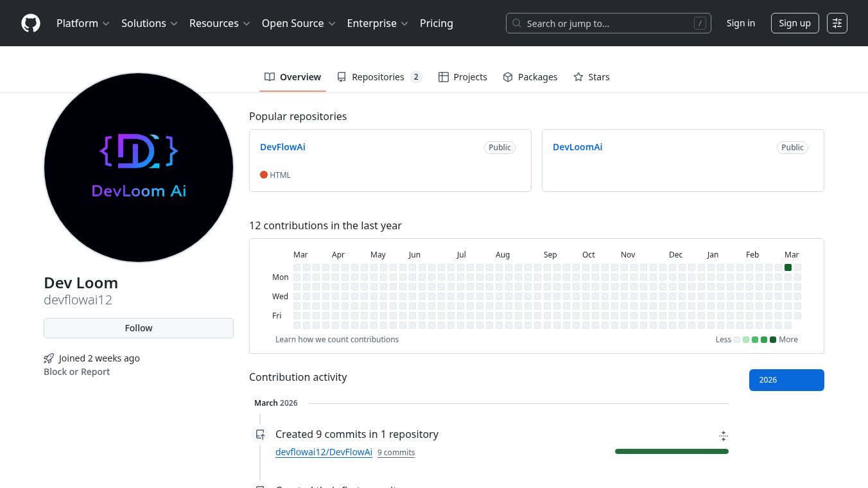
Task: Expand the Solutions dropdown menu
Action: pos(149,23)
